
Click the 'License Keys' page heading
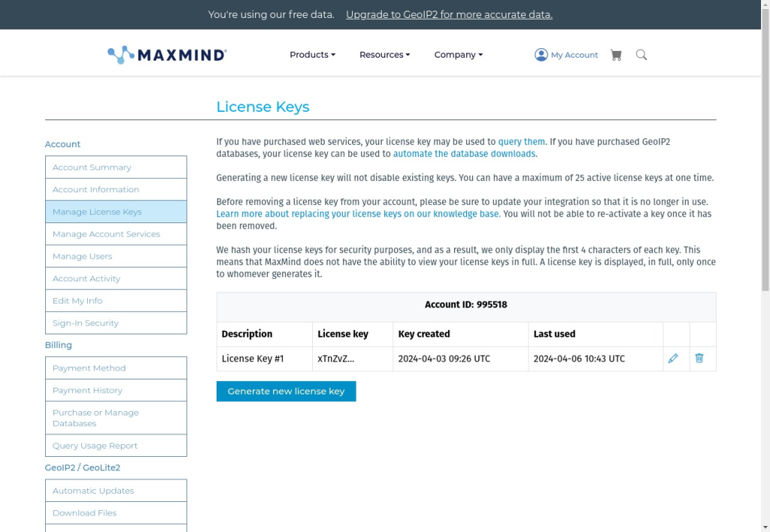coord(262,107)
